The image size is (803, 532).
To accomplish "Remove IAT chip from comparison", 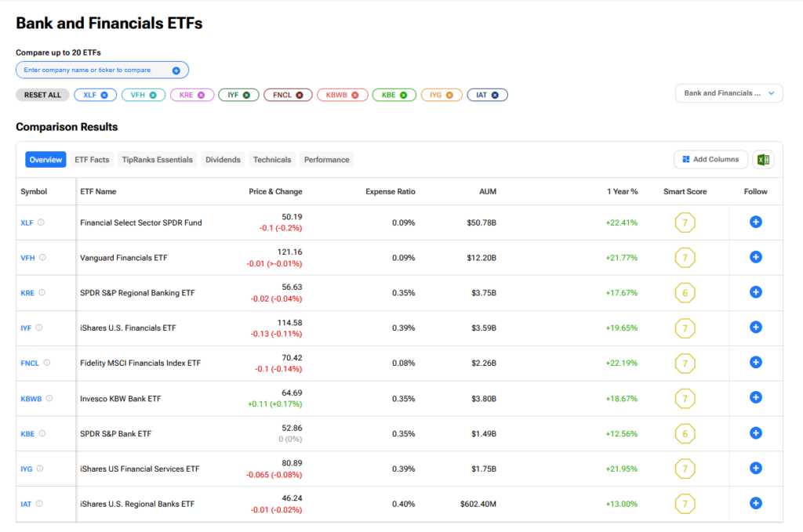I will pyautogui.click(x=496, y=95).
